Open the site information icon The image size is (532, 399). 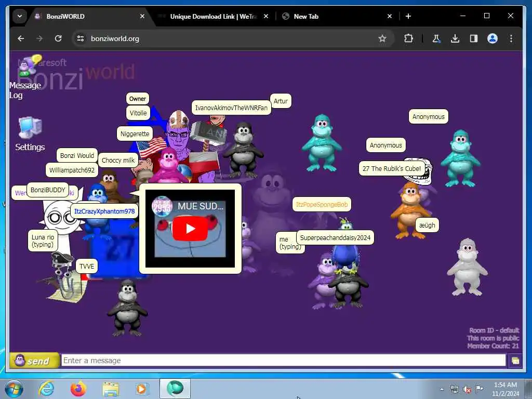tap(81, 38)
